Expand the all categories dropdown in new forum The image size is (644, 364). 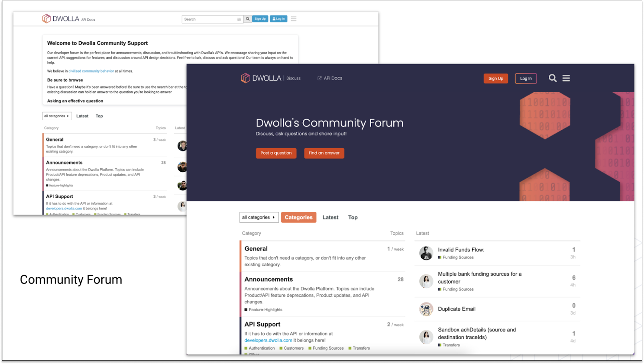(x=259, y=217)
